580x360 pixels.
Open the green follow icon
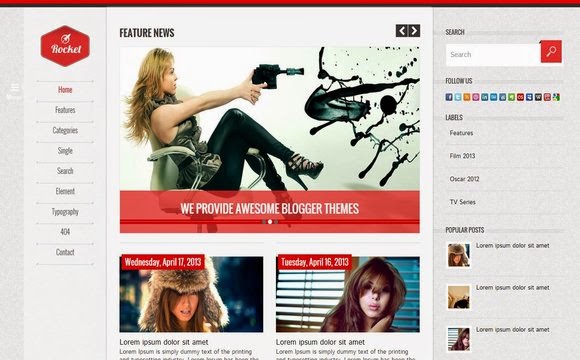[x=512, y=97]
